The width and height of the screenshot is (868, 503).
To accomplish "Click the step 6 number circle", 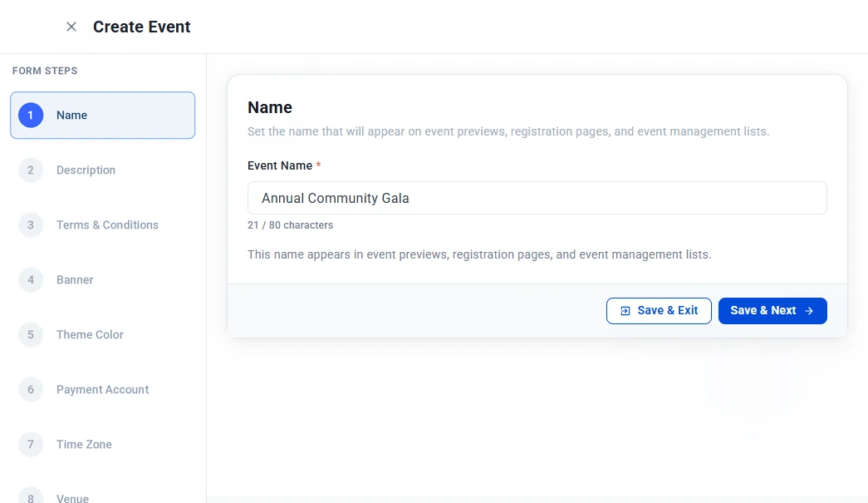I will point(31,389).
